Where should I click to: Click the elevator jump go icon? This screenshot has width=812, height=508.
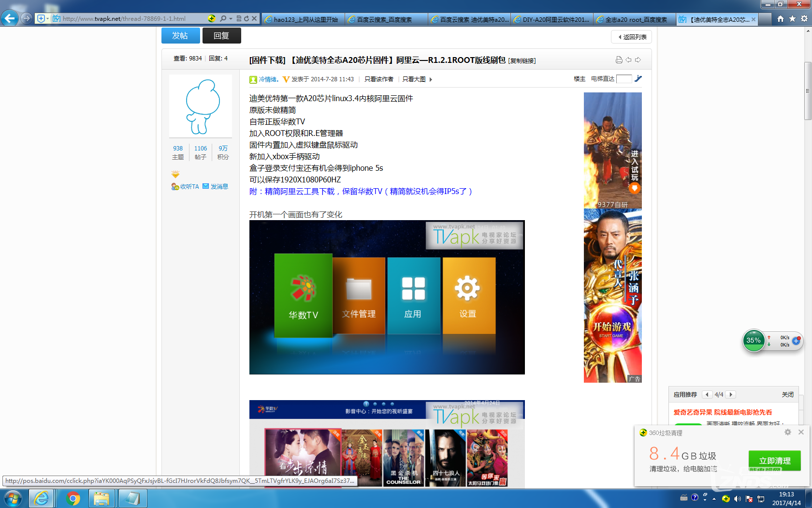[x=638, y=78]
